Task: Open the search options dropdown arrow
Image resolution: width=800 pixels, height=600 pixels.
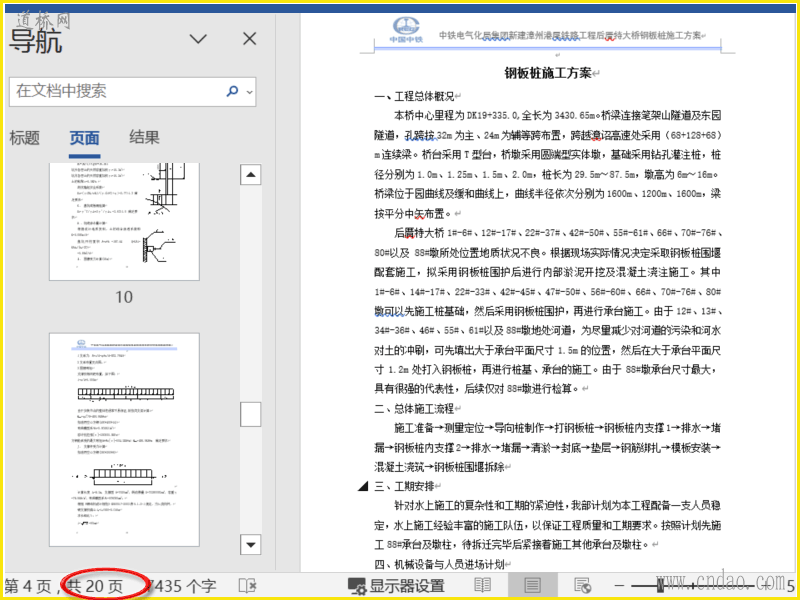Action: (249, 92)
